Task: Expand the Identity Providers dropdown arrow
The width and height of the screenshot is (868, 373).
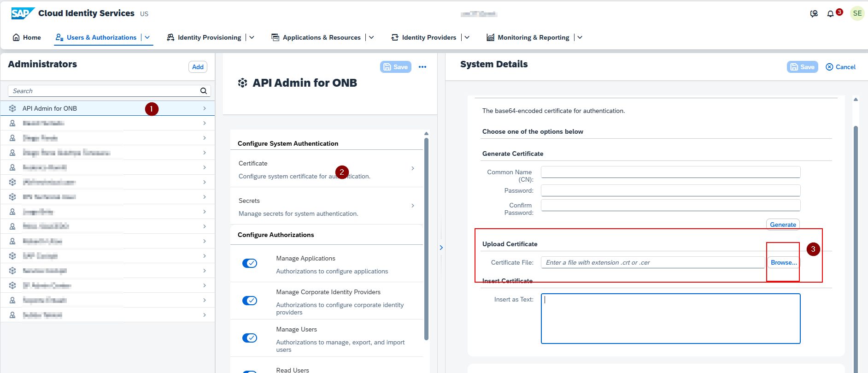Action: tap(467, 37)
